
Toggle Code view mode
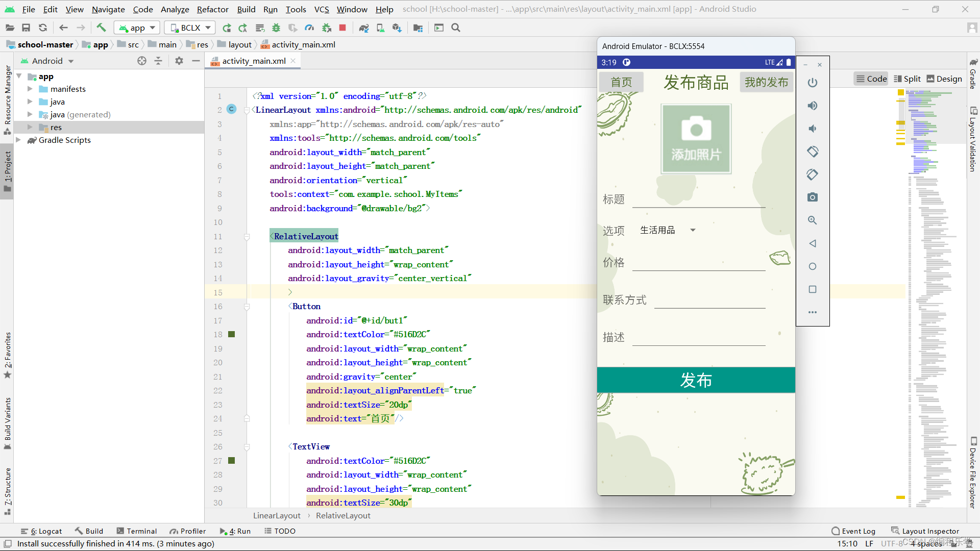871,79
